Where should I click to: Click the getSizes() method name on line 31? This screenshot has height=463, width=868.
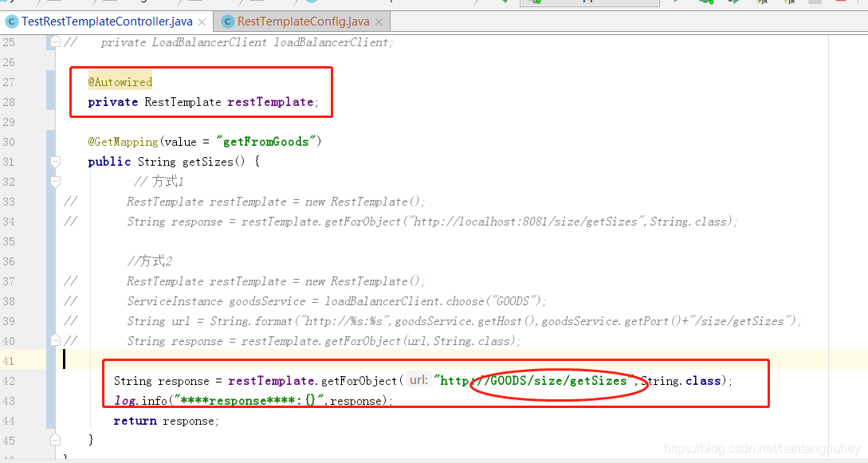213,162
